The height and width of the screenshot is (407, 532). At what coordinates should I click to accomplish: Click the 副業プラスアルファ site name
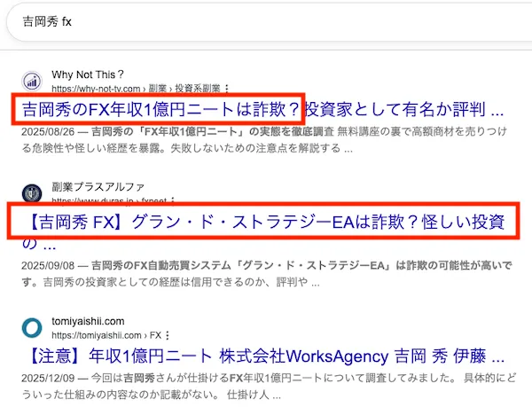point(98,186)
